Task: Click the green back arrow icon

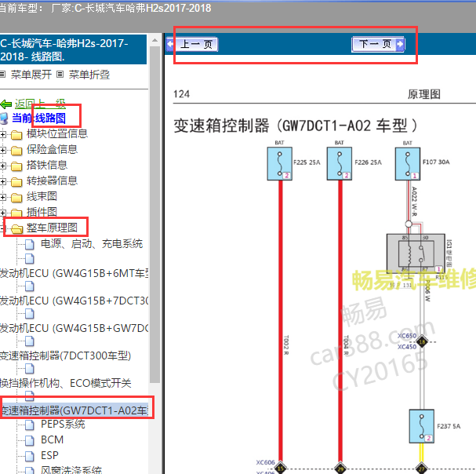Action: (6, 104)
